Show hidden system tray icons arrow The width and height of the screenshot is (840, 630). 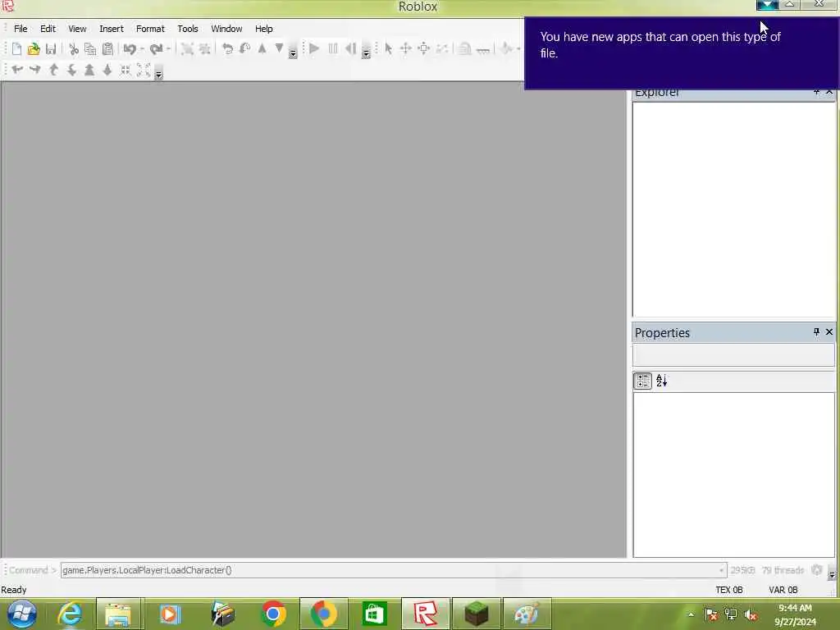691,615
